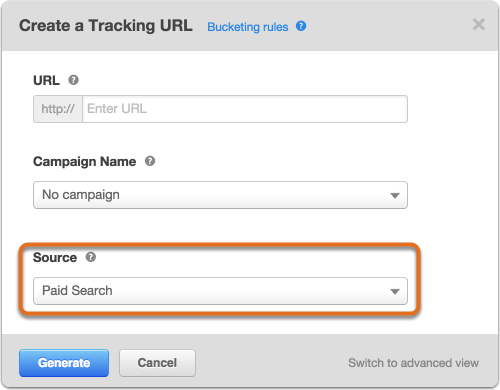This screenshot has width=500, height=390.
Task: Show help for Campaign Name field
Action: click(x=150, y=161)
